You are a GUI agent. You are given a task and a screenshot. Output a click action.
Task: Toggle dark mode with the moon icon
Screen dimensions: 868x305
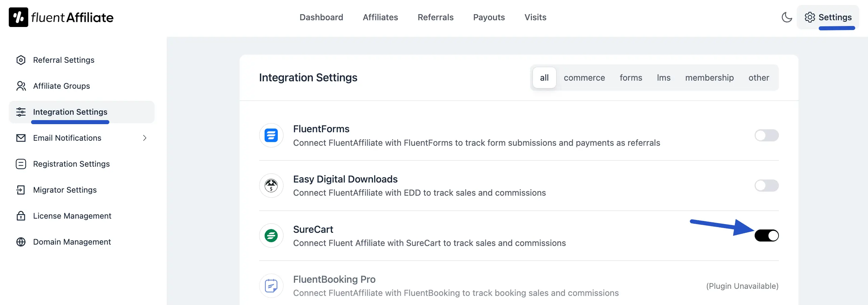787,17
